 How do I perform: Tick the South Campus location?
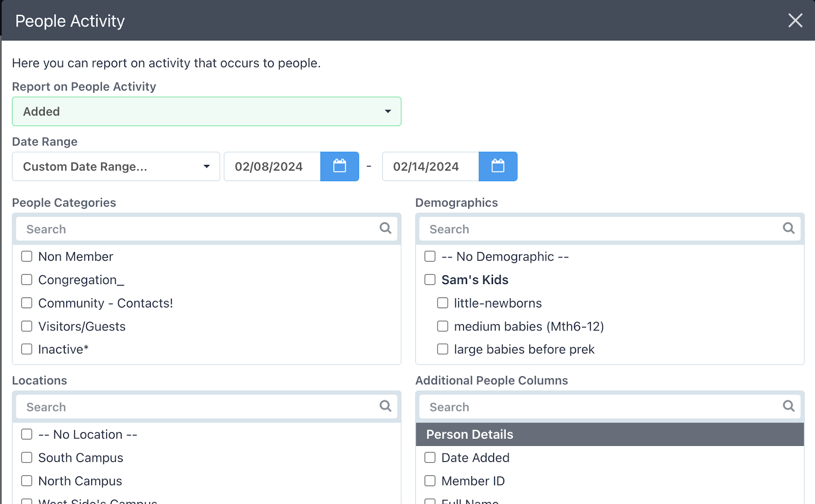click(27, 458)
